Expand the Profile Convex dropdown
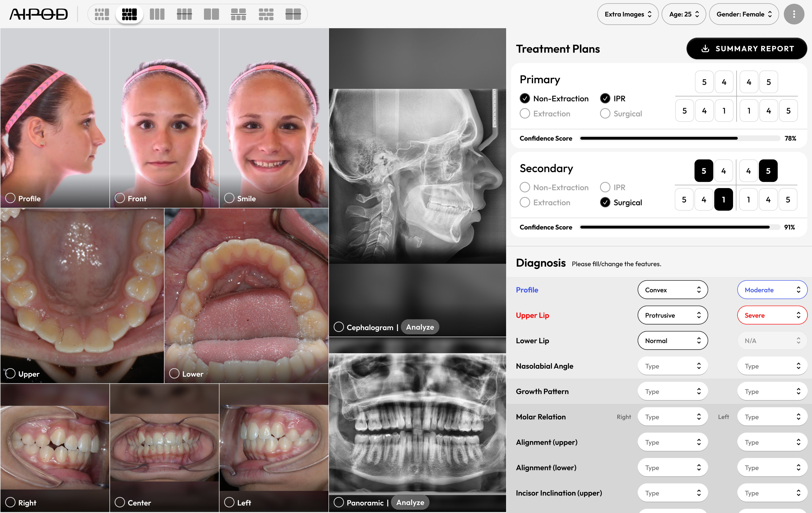The image size is (812, 513). [x=672, y=290]
